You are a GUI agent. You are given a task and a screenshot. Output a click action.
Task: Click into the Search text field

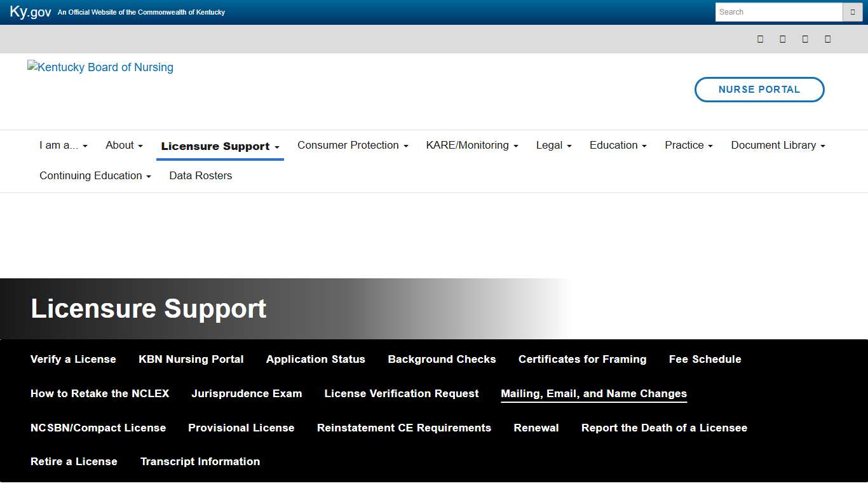(x=778, y=12)
